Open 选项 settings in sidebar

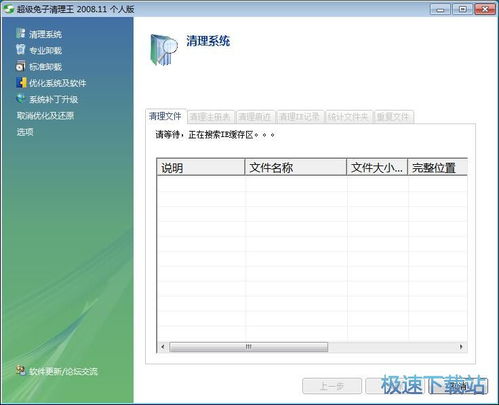click(25, 132)
